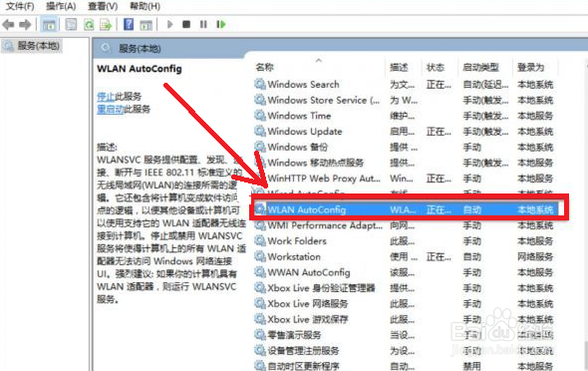The image size is (588, 371).
Task: Click the gear icon beside 零售演示服务
Action: point(260,335)
